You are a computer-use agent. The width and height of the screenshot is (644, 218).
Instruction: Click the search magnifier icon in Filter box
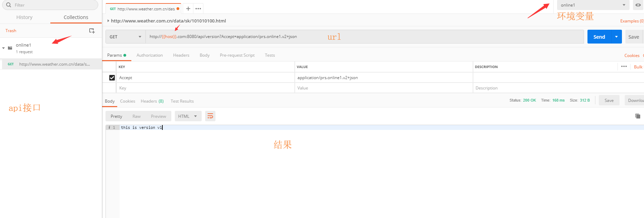coord(9,5)
